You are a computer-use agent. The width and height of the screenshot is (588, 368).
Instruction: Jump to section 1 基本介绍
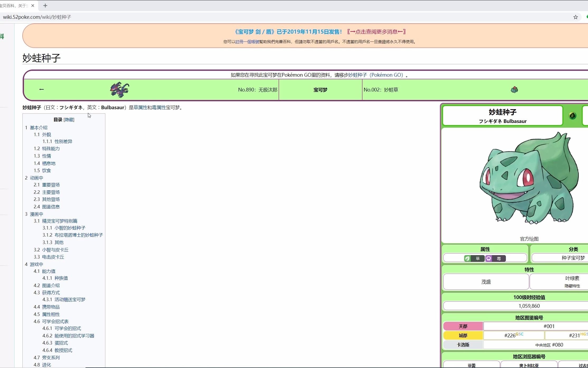39,128
